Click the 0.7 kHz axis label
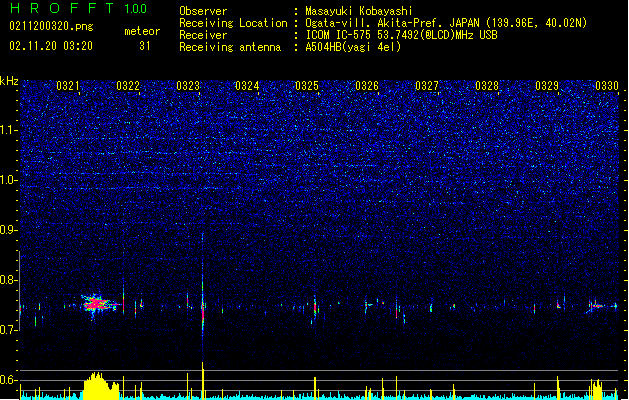The width and height of the screenshot is (629, 400). click(x=9, y=330)
